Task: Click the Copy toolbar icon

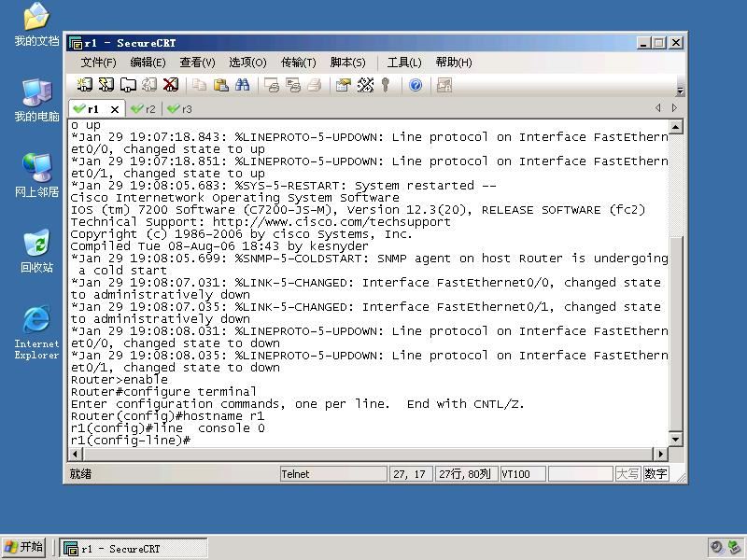Action: point(199,85)
